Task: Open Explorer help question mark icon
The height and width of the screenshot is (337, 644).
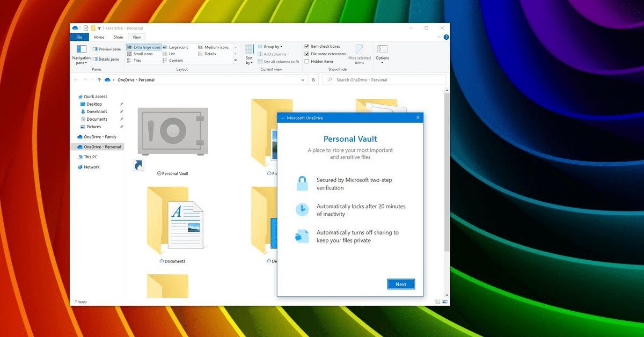Action: click(x=446, y=37)
